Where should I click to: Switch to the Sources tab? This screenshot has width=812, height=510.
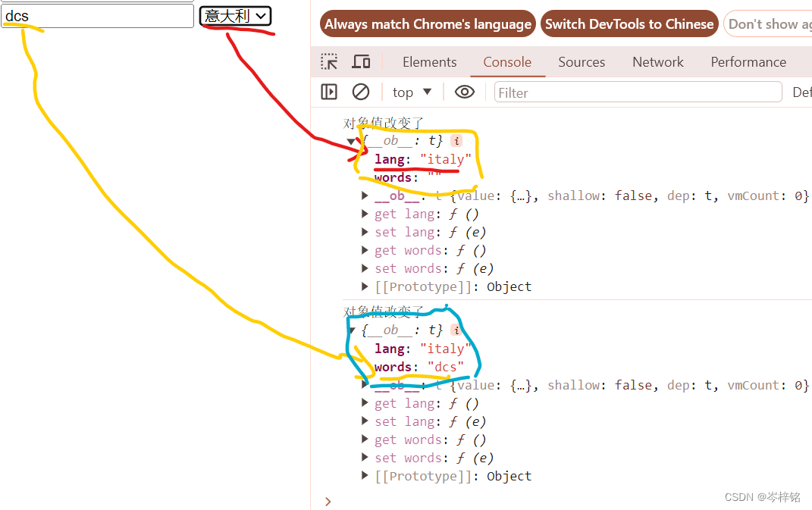[581, 61]
